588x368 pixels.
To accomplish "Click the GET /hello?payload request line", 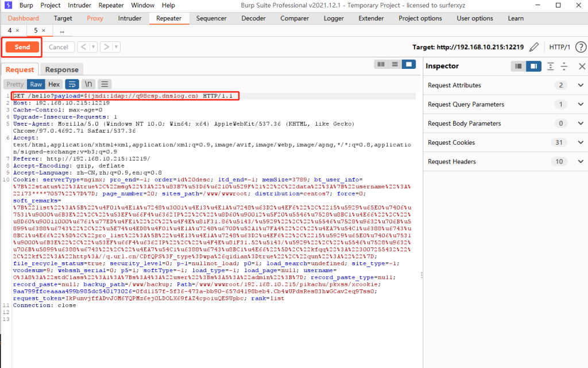I will [x=123, y=96].
